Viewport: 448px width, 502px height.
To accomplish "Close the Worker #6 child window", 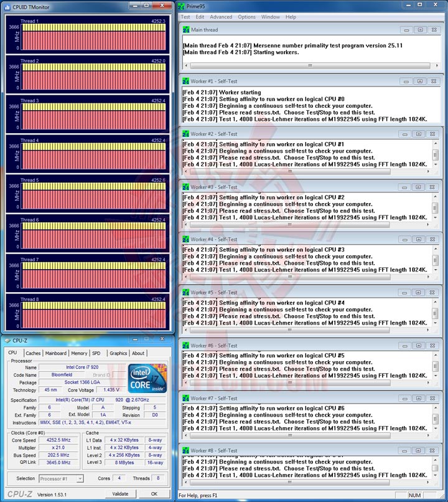I will coord(432,346).
